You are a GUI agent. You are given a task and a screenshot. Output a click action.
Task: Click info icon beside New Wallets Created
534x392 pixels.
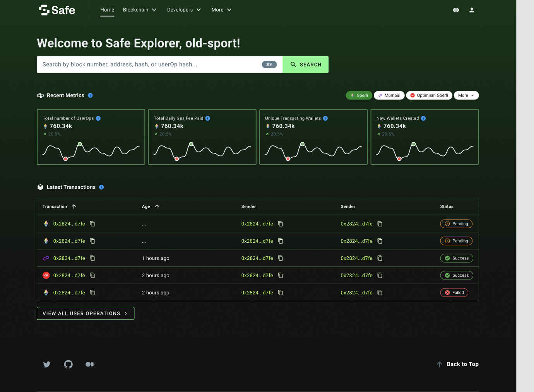pyautogui.click(x=423, y=118)
